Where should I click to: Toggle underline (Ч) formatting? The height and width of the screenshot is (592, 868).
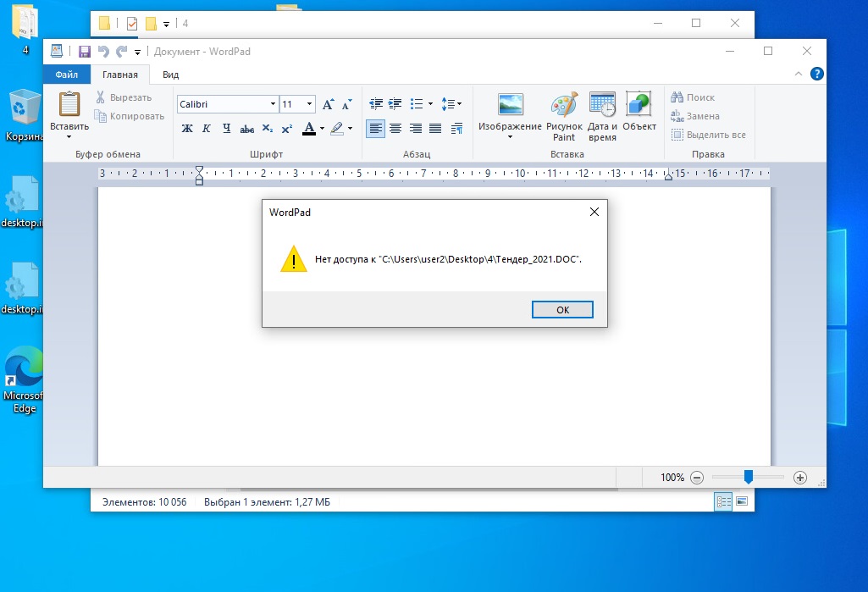point(226,129)
